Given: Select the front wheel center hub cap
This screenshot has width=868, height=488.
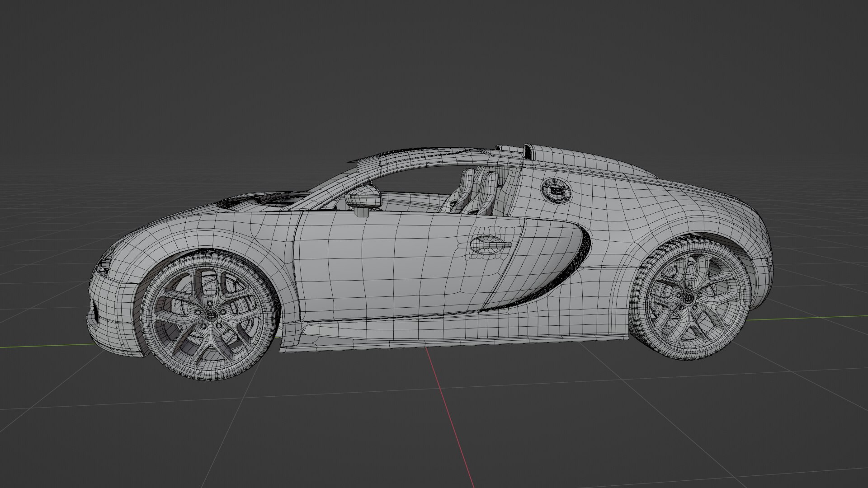Looking at the screenshot, I should (x=210, y=314).
